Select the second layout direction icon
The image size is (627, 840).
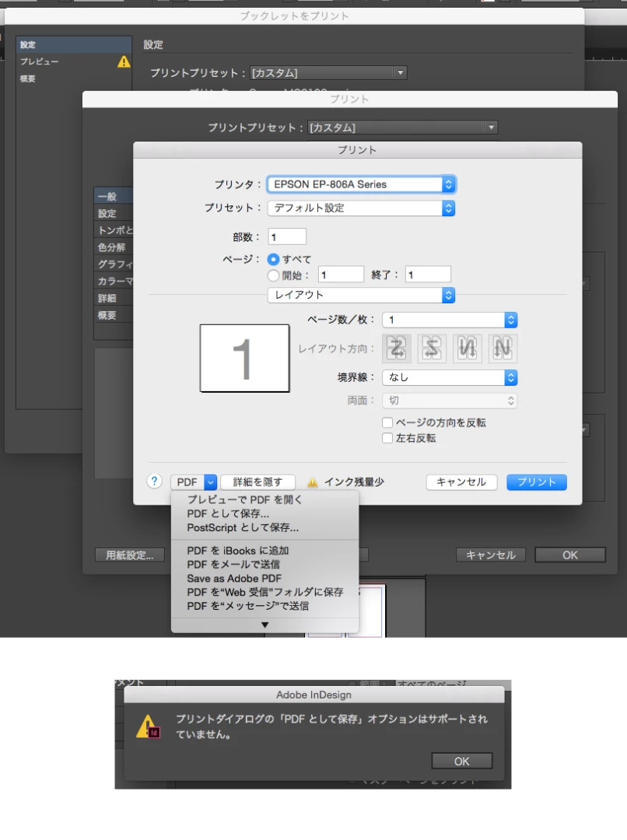pos(432,348)
